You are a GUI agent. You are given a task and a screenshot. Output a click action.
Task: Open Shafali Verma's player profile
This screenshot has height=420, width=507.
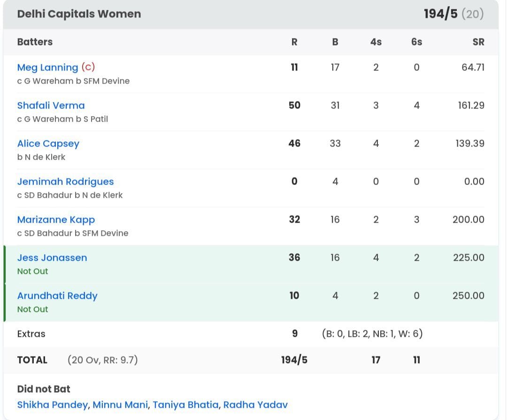pyautogui.click(x=51, y=105)
